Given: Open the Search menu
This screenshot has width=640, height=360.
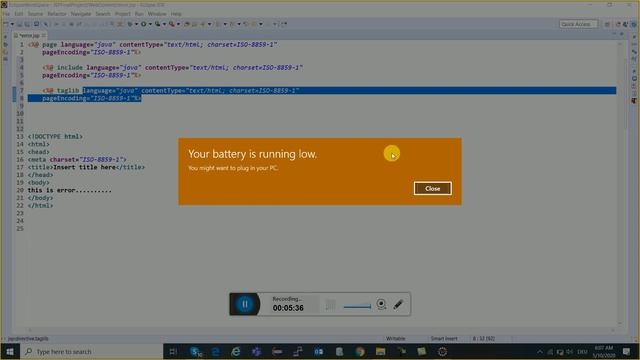Looking at the screenshot, I should [103, 14].
